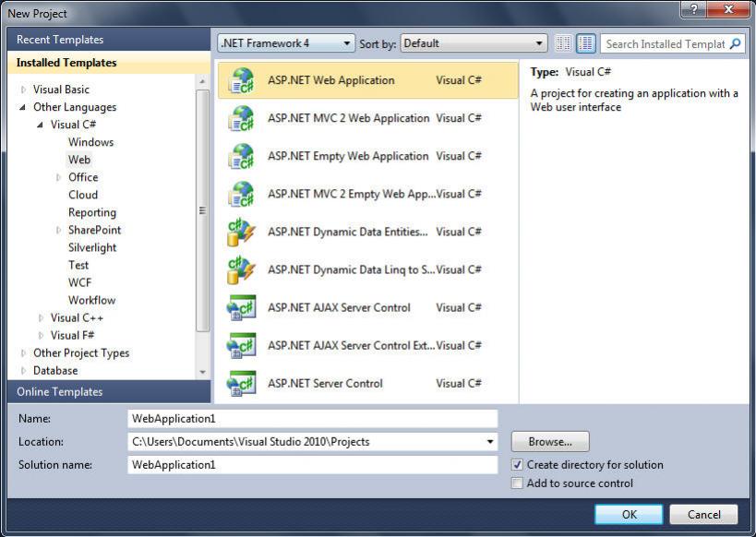The width and height of the screenshot is (756, 537).
Task: Click the ASP.NET MVC 2 Web Application icon
Action: tap(241, 119)
